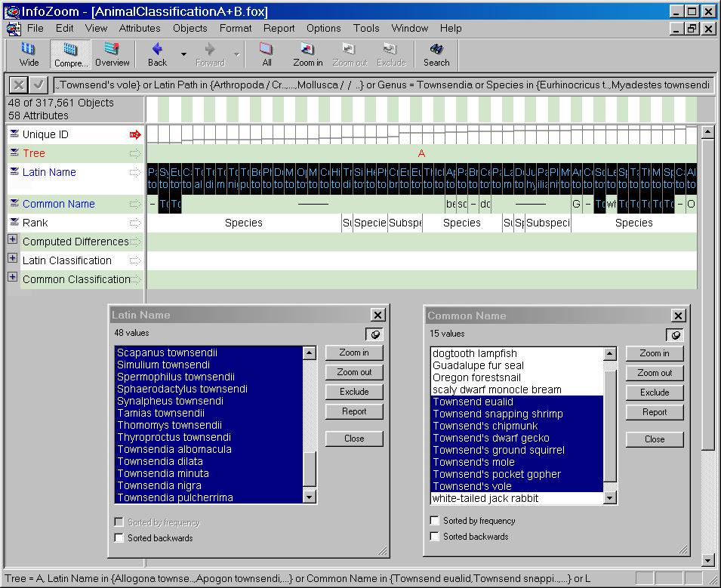The height and width of the screenshot is (588, 721).
Task: Open the Overview view icon
Action: pyautogui.click(x=112, y=54)
